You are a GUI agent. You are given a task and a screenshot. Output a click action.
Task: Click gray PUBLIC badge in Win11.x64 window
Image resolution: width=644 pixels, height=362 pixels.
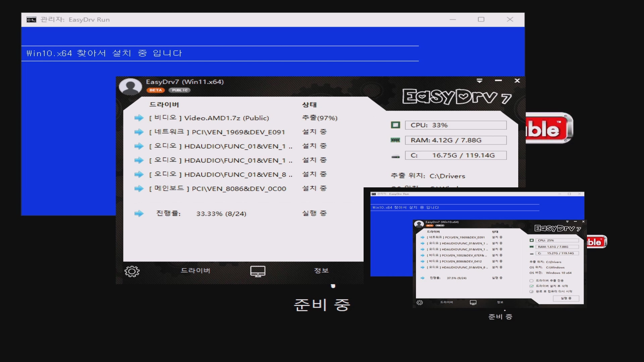tap(180, 90)
